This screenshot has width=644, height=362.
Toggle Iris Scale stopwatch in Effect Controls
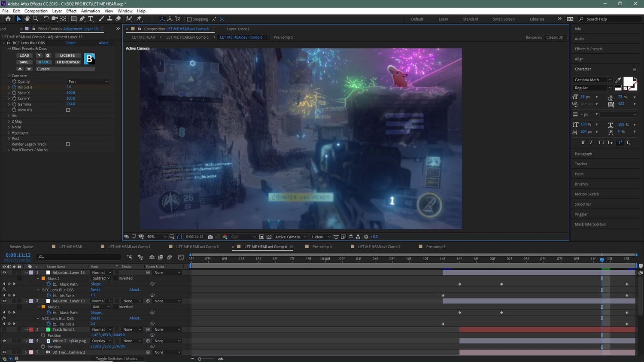[14, 87]
